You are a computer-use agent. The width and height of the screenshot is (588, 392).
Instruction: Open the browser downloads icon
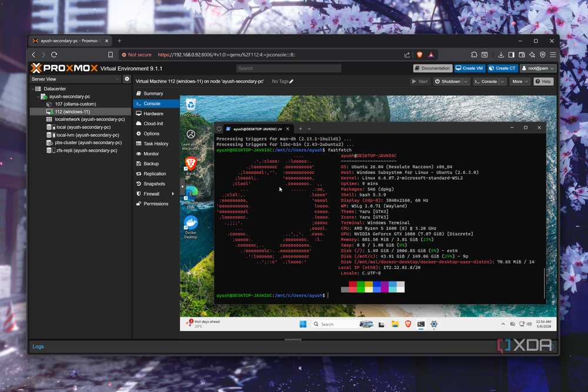point(500,55)
